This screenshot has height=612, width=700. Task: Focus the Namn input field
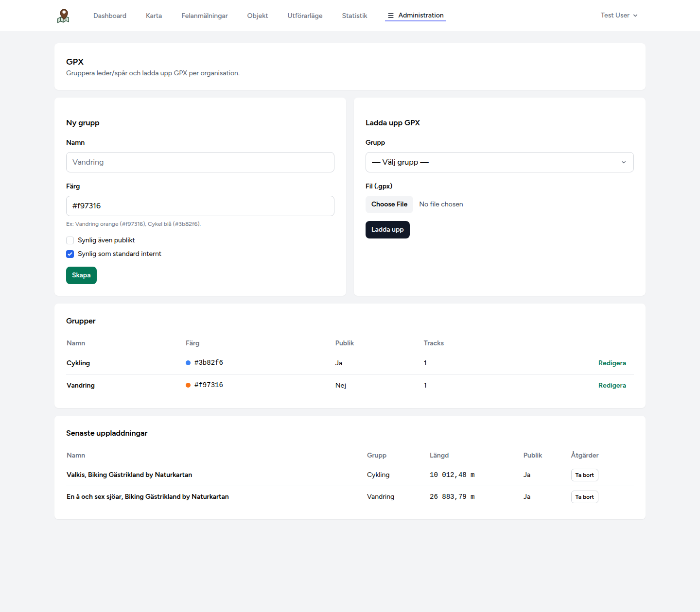point(200,162)
